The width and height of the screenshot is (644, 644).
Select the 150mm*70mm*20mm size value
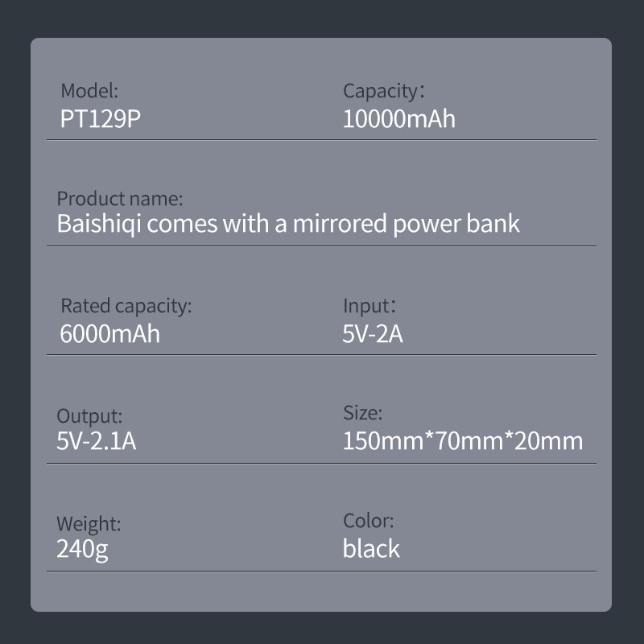click(463, 441)
